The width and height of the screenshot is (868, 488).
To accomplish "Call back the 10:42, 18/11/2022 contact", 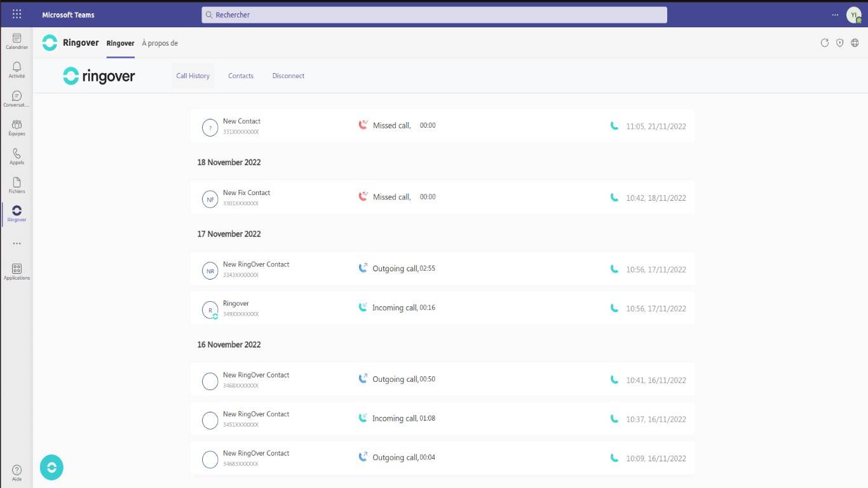I will point(614,198).
